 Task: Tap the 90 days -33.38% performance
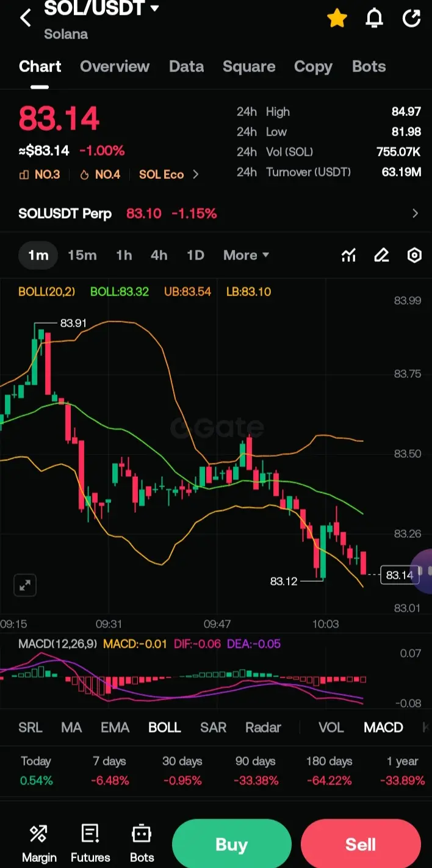(x=256, y=770)
